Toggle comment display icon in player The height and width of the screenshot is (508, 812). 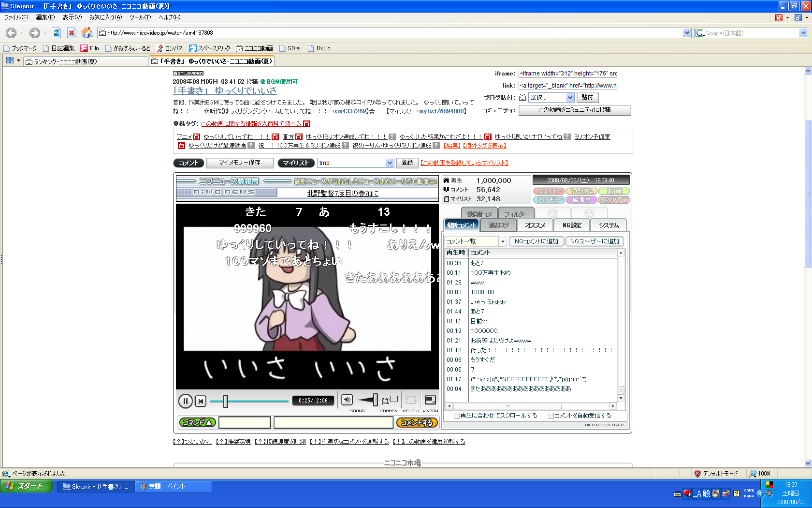coord(390,400)
